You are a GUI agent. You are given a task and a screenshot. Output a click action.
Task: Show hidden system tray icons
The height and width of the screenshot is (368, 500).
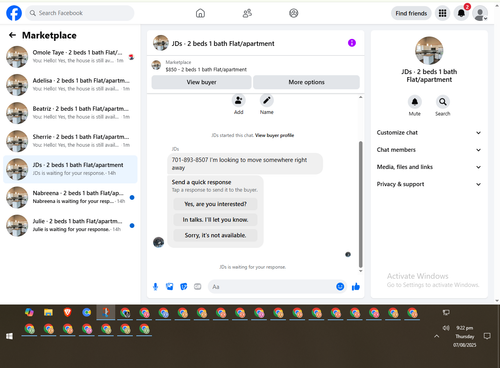point(436,336)
